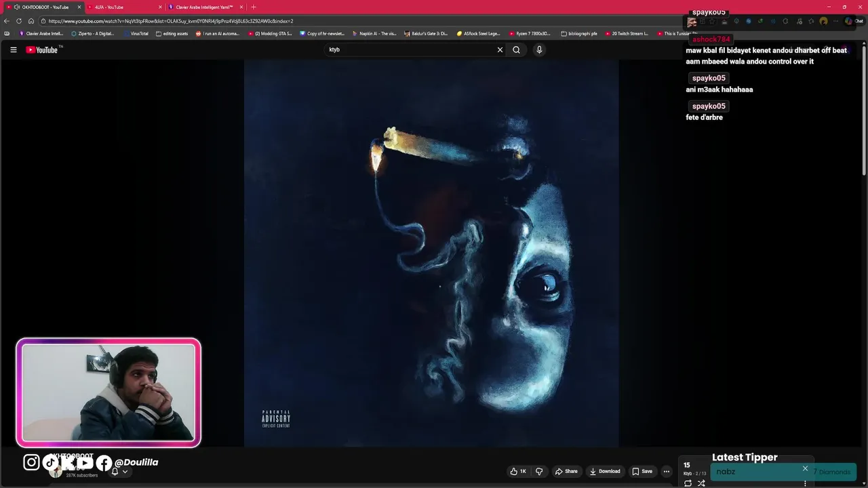
Task: Go back in browser history
Action: 7,21
